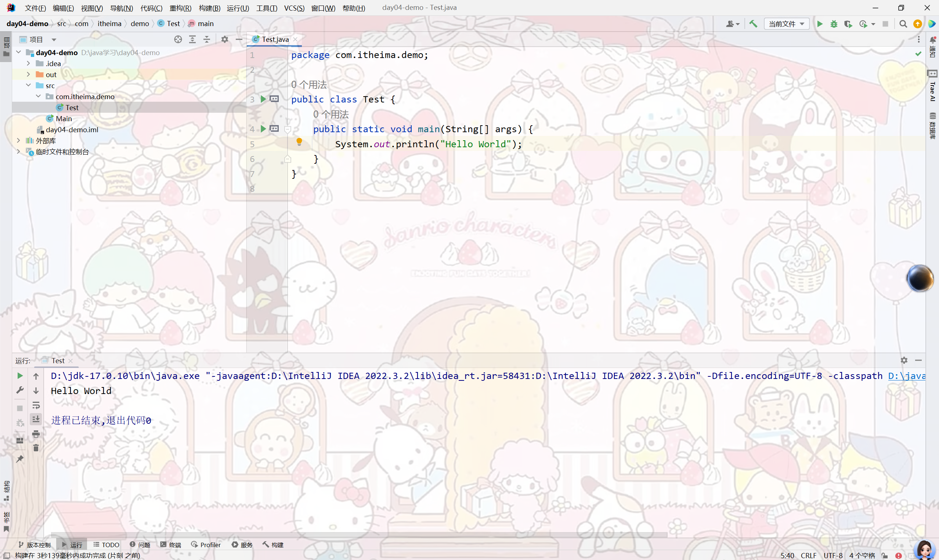Open the profiler run icon in toolbar
The height and width of the screenshot is (560, 939).
click(x=864, y=24)
